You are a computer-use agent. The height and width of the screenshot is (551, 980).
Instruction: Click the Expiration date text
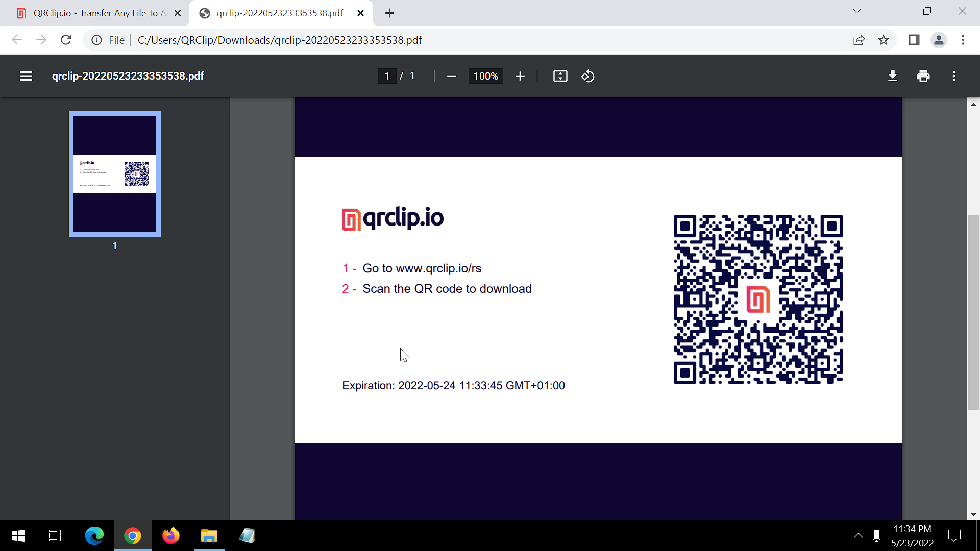pyautogui.click(x=454, y=386)
